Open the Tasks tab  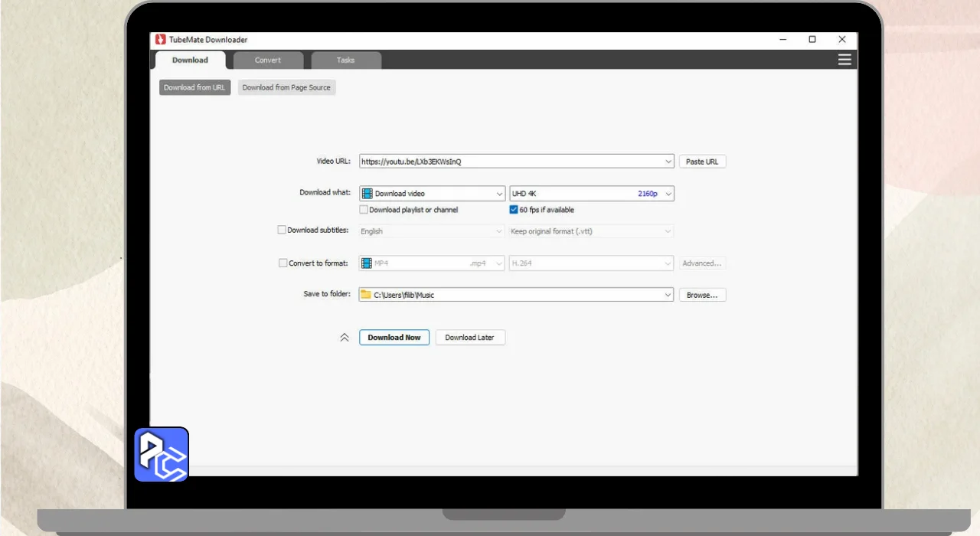pos(345,60)
